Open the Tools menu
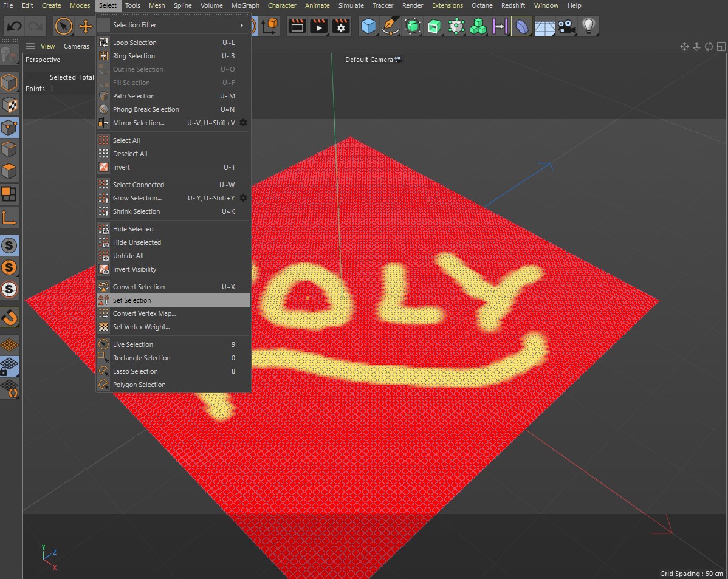This screenshot has width=728, height=579. [132, 5]
